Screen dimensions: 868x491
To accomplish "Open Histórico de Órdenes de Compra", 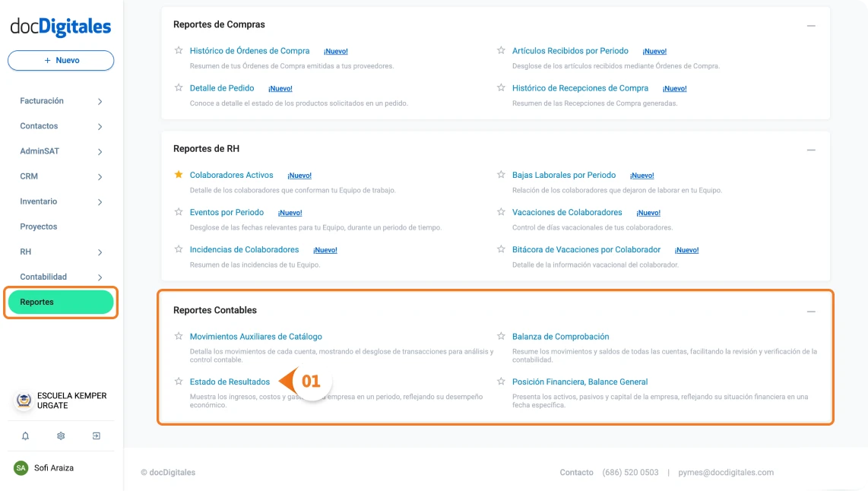I will (x=249, y=50).
